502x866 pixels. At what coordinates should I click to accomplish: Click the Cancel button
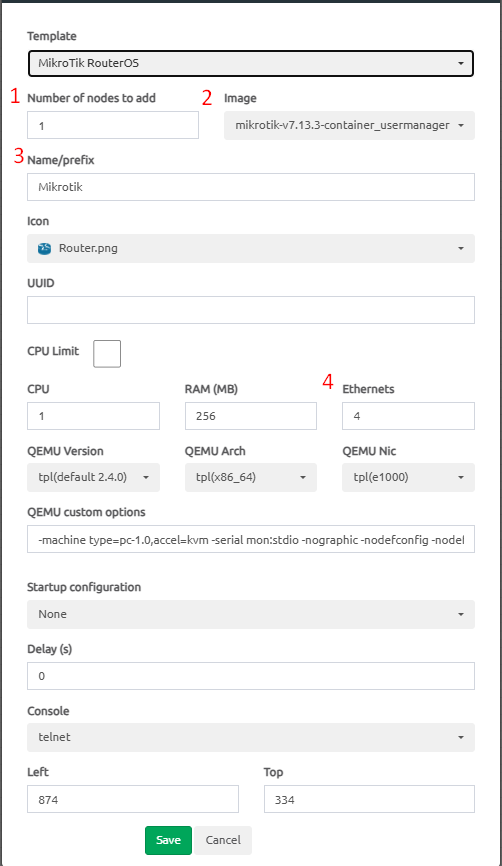pos(223,840)
